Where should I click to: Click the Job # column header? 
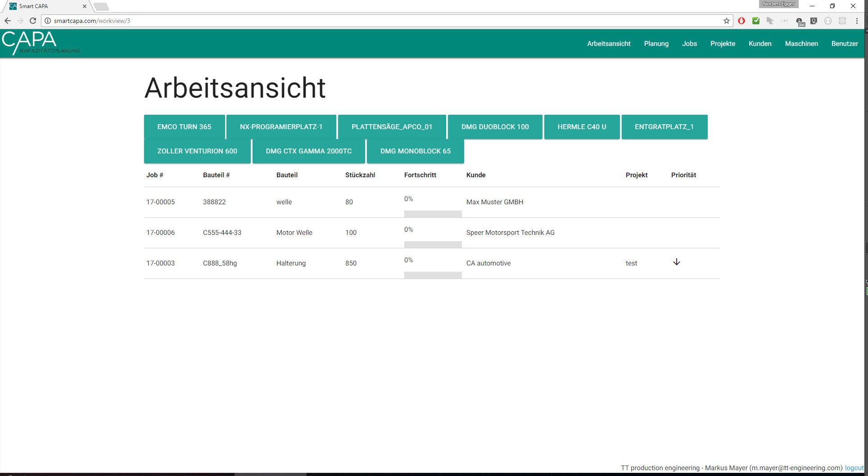pyautogui.click(x=154, y=175)
